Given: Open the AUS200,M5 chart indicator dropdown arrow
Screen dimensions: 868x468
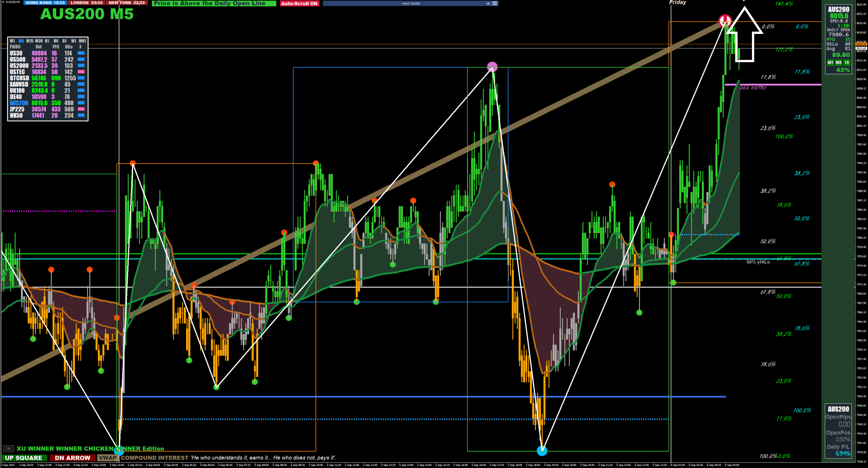Looking at the screenshot, I should [3, 2].
